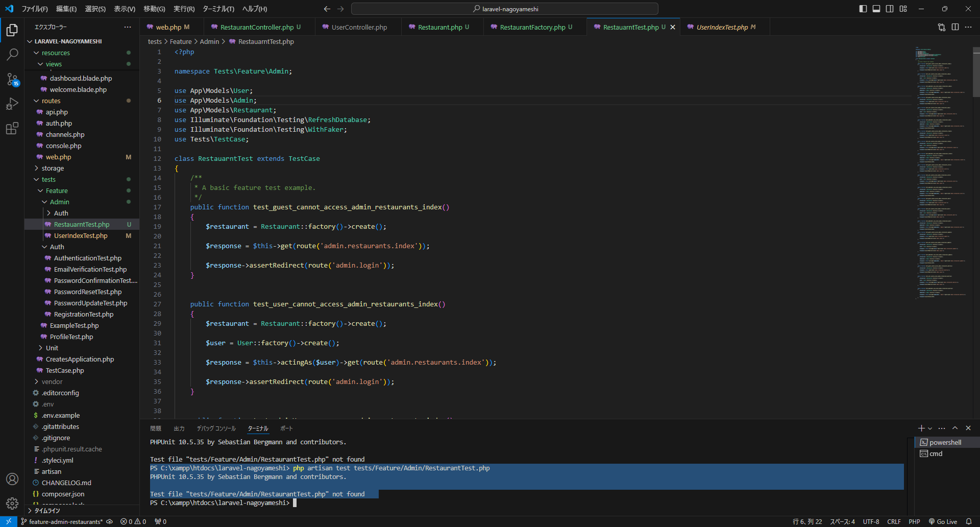Open the new terminal launch profile dropdown
980x527 pixels.
pyautogui.click(x=930, y=428)
